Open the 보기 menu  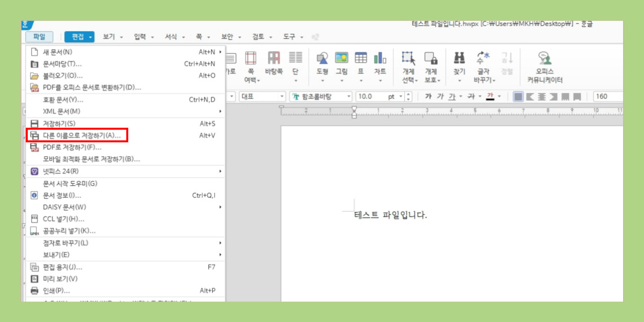[x=113, y=37]
